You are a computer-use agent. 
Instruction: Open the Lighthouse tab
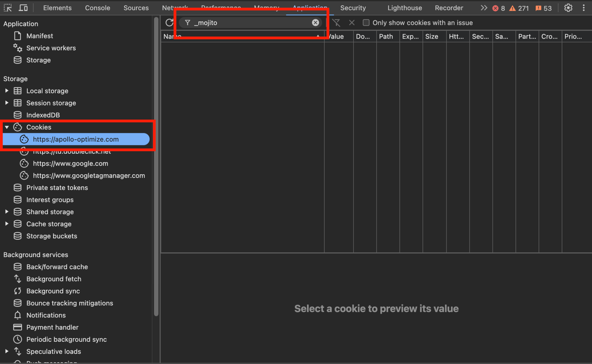pyautogui.click(x=404, y=8)
